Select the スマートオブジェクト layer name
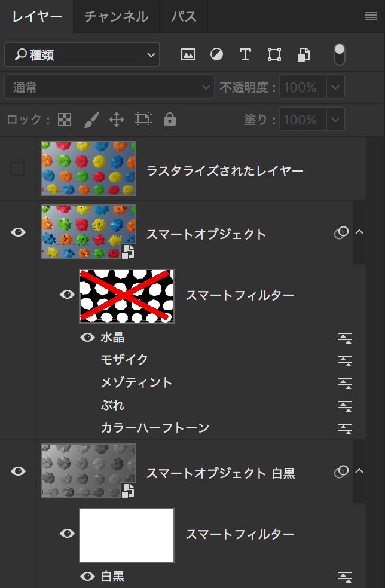This screenshot has width=385, height=588. [x=206, y=234]
